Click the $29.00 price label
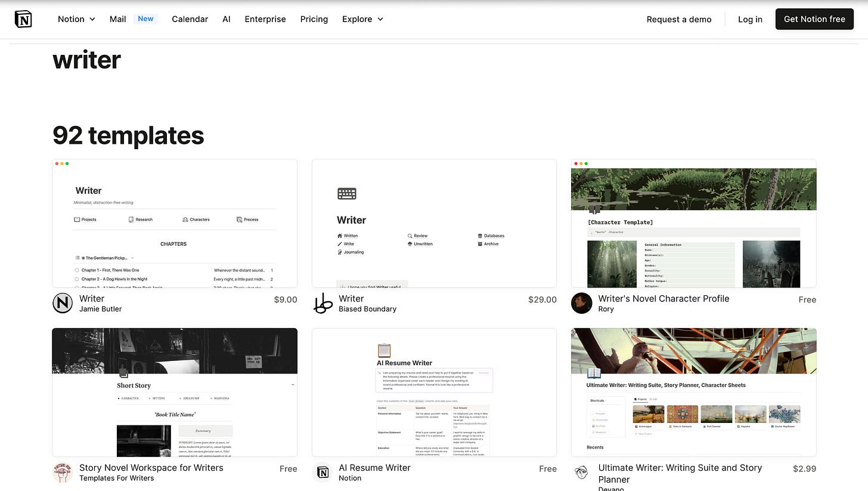This screenshot has width=868, height=491. tap(542, 299)
